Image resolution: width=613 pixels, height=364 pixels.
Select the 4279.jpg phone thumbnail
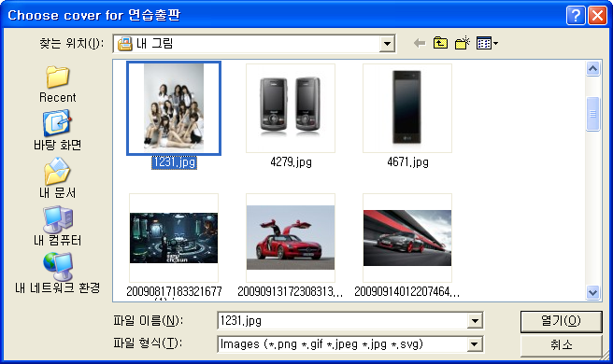click(x=291, y=108)
